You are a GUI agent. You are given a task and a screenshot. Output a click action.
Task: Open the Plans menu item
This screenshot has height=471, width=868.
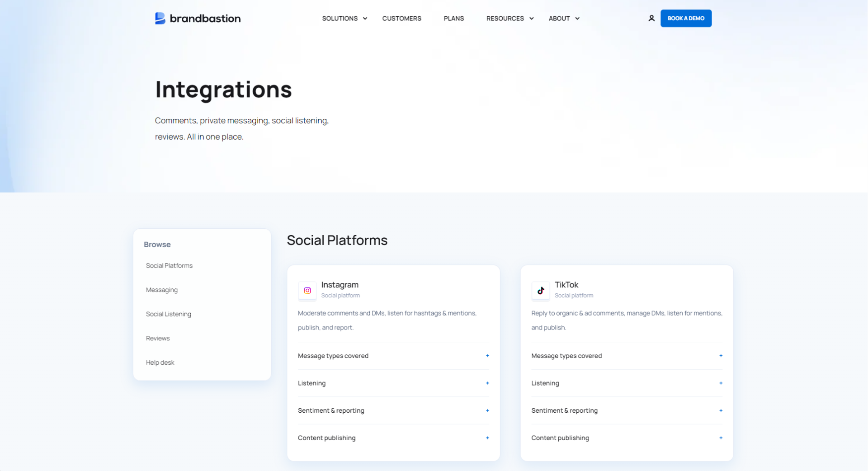click(x=453, y=19)
